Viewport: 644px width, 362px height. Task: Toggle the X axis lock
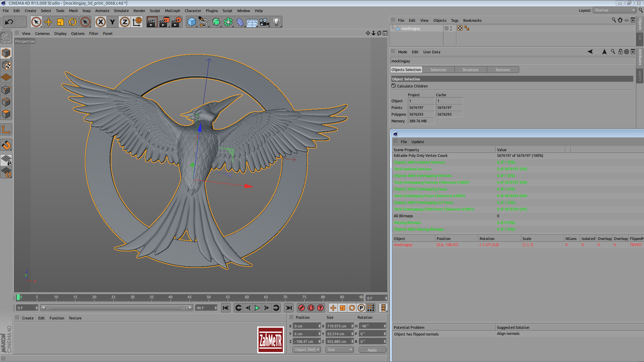click(x=101, y=22)
